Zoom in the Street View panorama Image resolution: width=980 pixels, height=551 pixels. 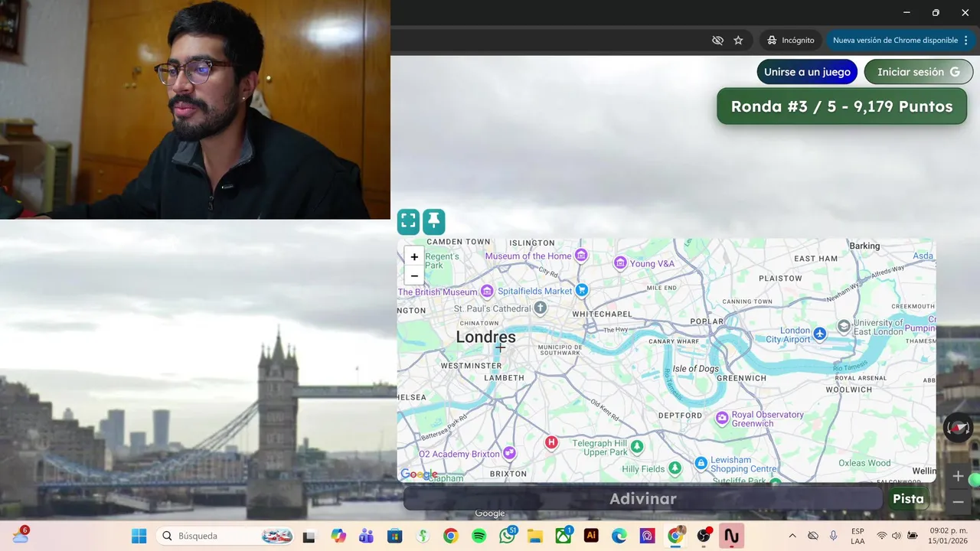[x=958, y=476]
